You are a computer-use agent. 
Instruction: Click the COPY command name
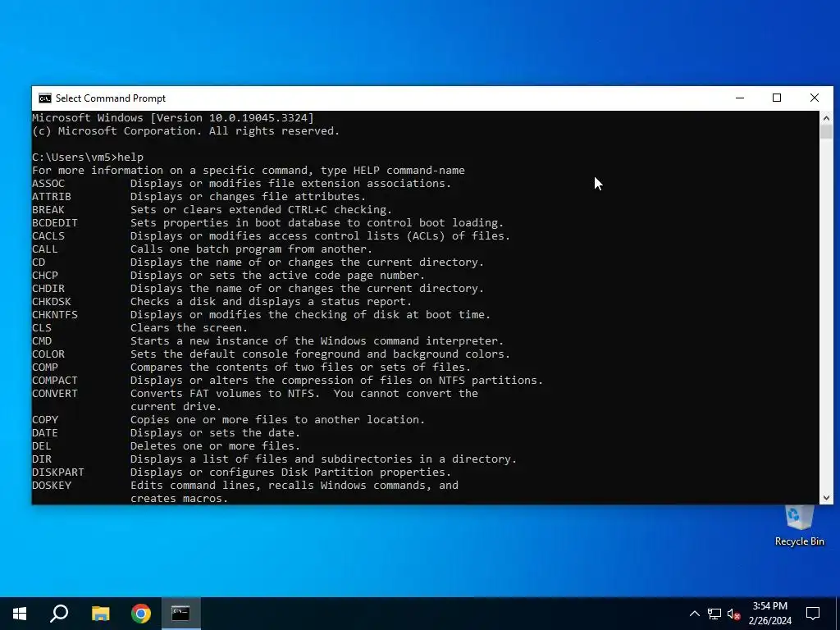45,419
